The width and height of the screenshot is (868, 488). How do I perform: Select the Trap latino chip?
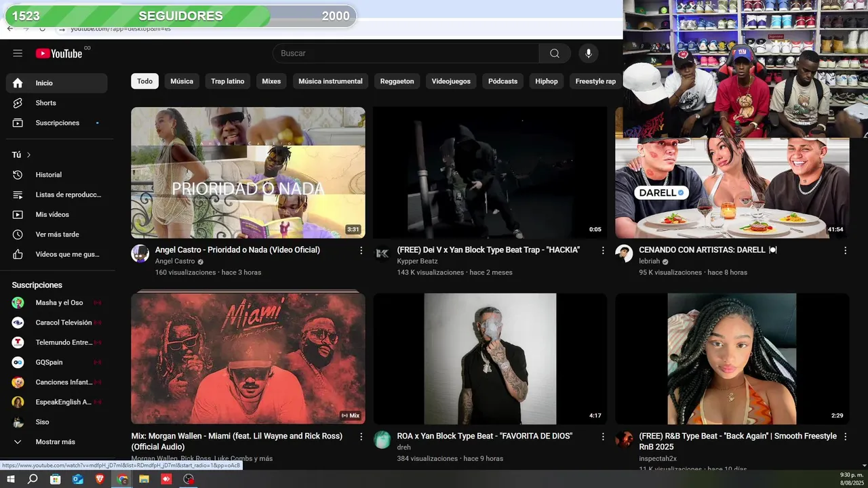click(227, 81)
